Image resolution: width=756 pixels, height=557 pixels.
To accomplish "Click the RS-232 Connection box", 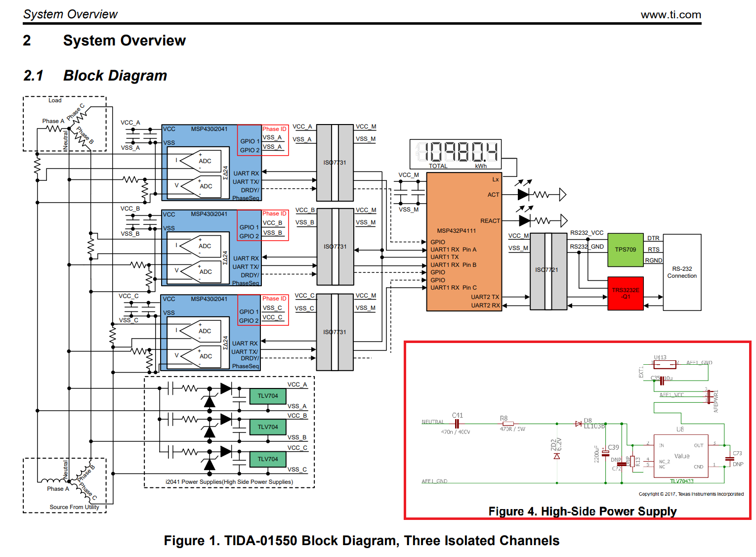I will point(682,272).
